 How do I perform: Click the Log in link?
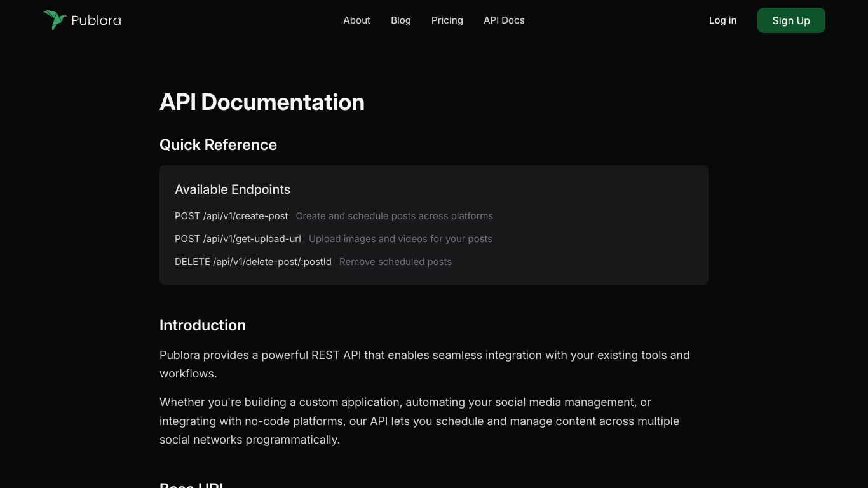pos(722,20)
